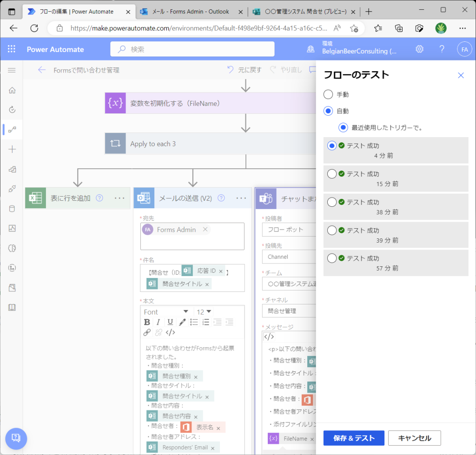Screen dimensions: 476x455
Task: Open the Power Automate app launcher grid
Action: 12,49
